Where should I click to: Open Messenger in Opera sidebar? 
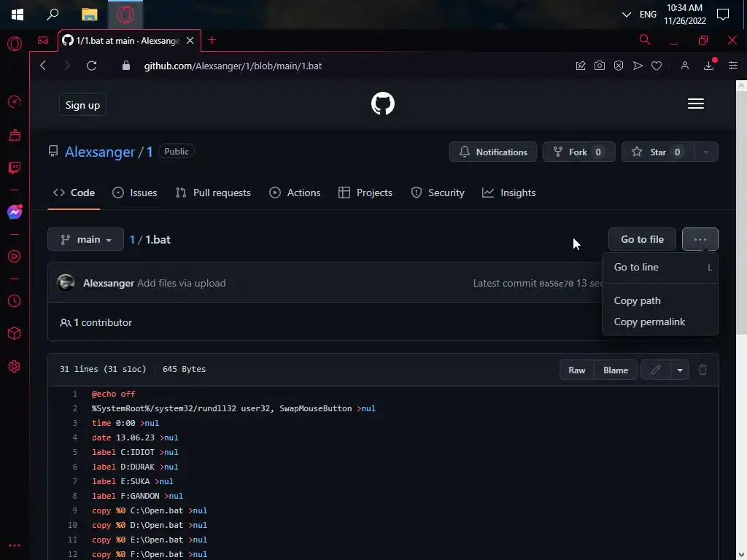click(x=15, y=212)
